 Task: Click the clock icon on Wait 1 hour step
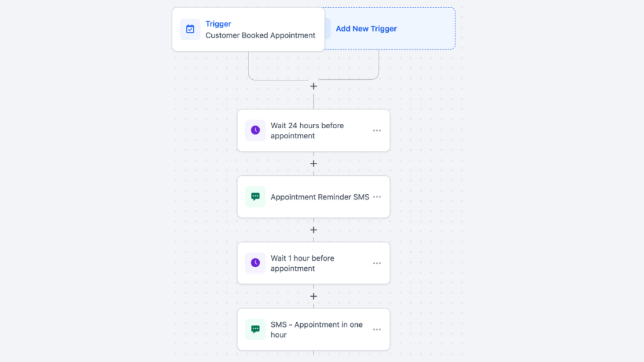click(255, 263)
